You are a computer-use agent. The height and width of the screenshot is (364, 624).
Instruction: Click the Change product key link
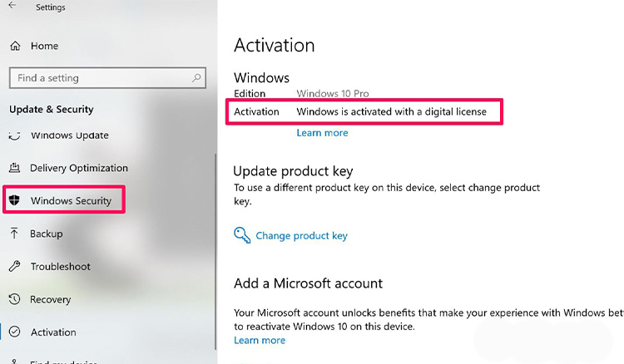point(301,236)
